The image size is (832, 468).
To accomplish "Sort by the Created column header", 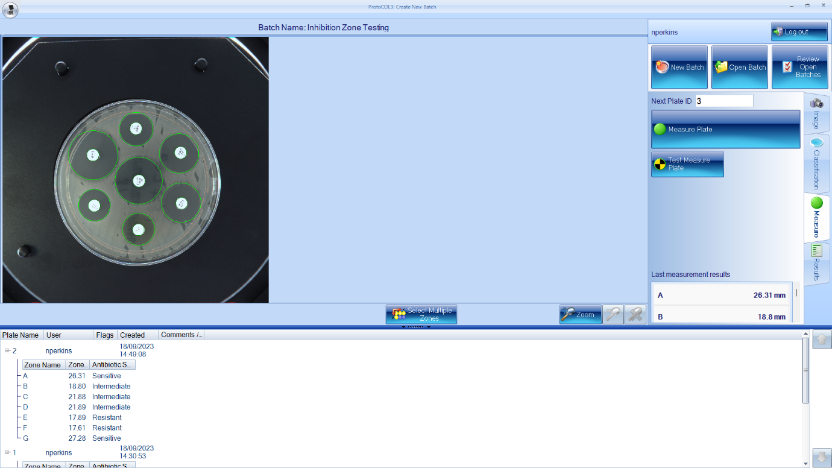I will point(132,335).
